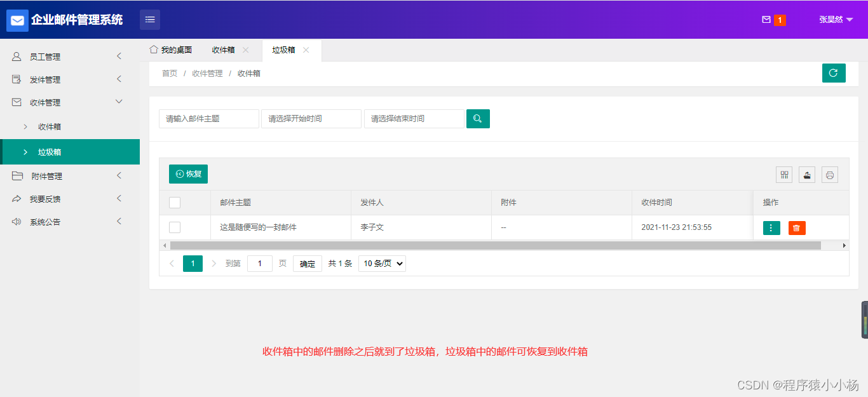Click the scrollbar right arrow
This screenshot has height=397, width=868.
tap(844, 245)
